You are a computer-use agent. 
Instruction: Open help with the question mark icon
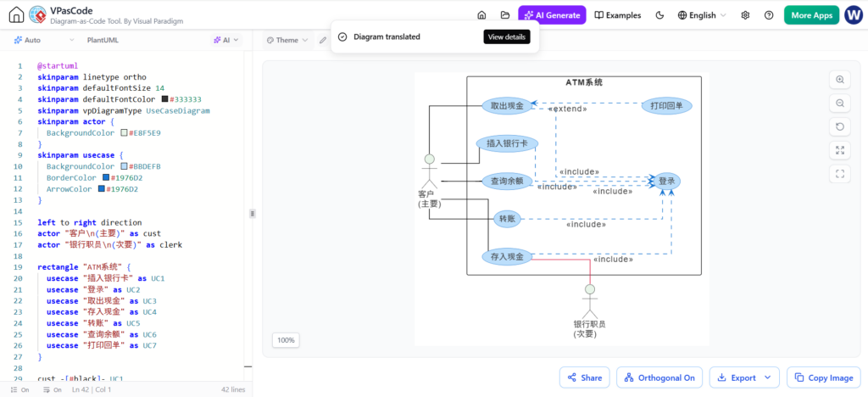[x=769, y=15]
